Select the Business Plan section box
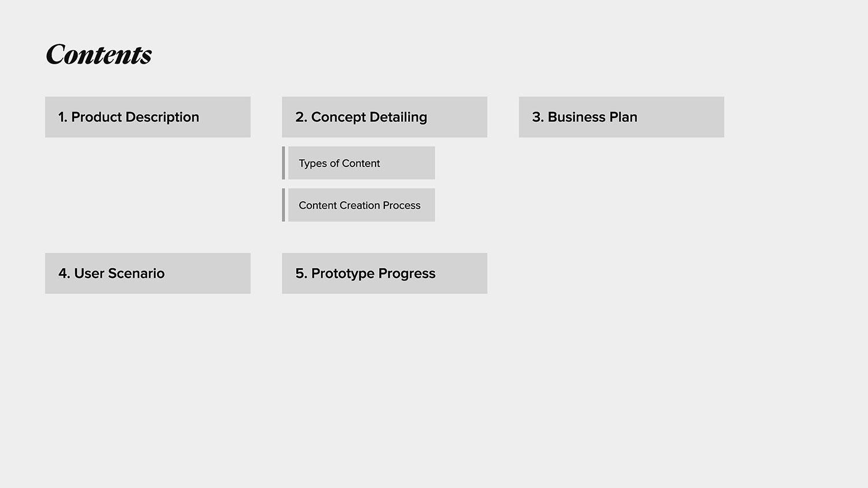This screenshot has width=868, height=488. tap(621, 117)
